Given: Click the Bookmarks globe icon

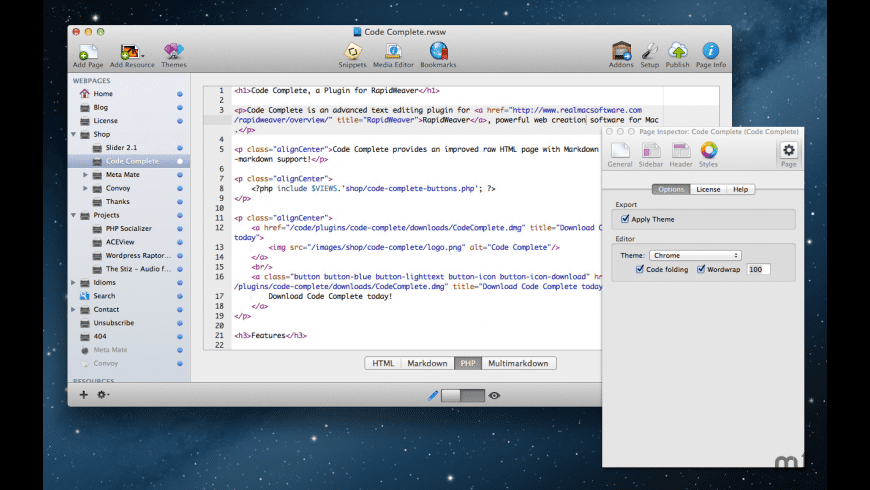Looking at the screenshot, I should point(438,52).
